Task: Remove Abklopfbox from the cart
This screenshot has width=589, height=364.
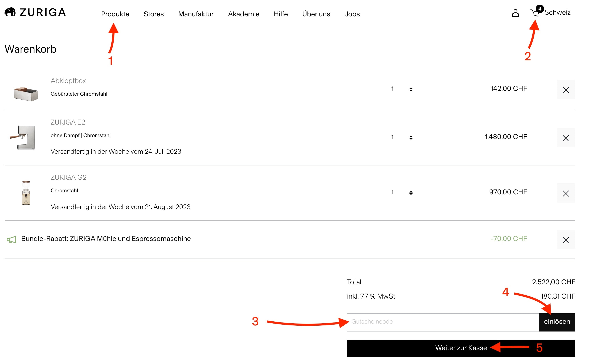Action: 566,90
